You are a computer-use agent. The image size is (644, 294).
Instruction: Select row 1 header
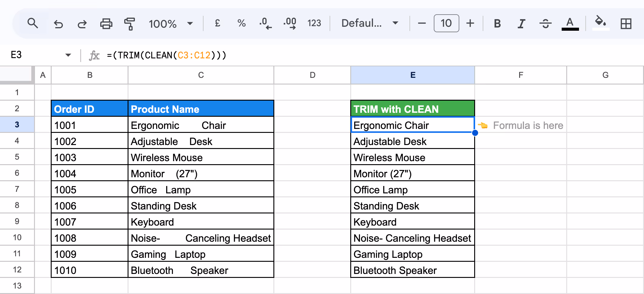tap(17, 92)
